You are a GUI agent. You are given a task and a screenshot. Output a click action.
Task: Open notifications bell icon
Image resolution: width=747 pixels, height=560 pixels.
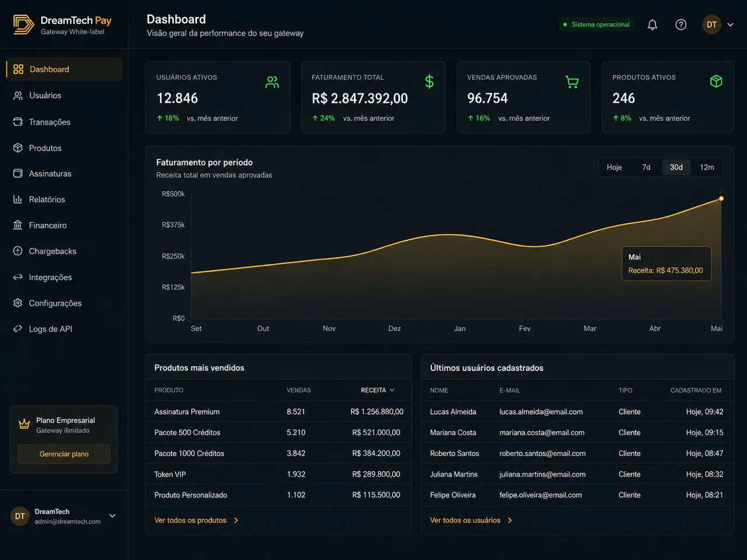652,24
